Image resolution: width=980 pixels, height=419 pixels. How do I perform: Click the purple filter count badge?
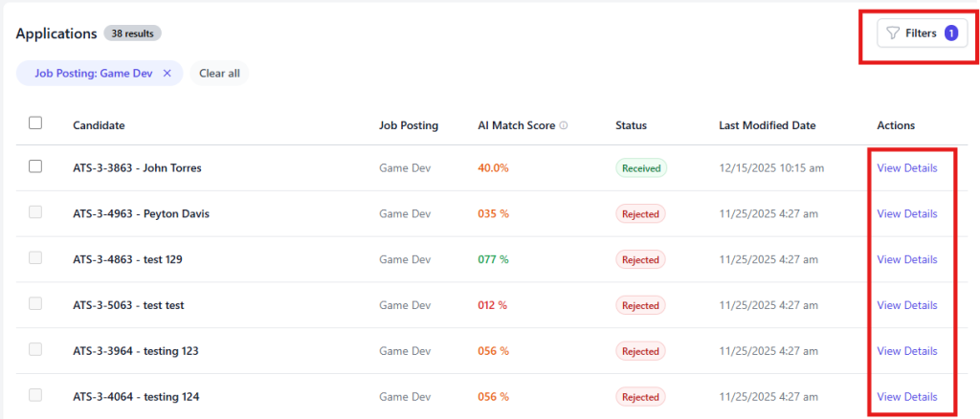tap(950, 33)
